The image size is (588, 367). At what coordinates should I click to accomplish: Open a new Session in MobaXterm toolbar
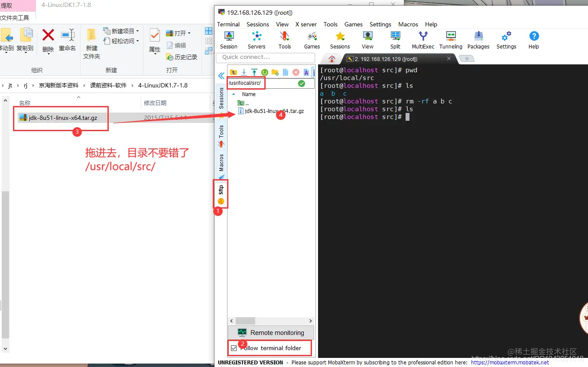pyautogui.click(x=229, y=40)
